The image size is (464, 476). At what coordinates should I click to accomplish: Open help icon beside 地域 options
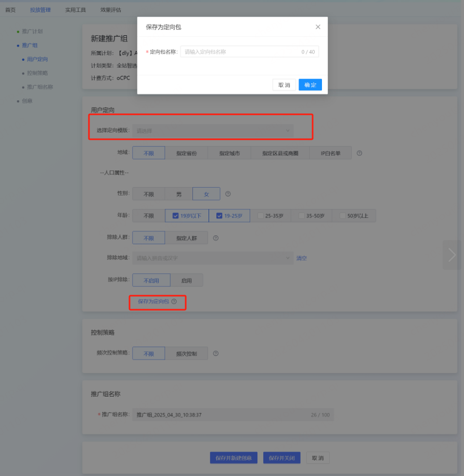pyautogui.click(x=359, y=153)
